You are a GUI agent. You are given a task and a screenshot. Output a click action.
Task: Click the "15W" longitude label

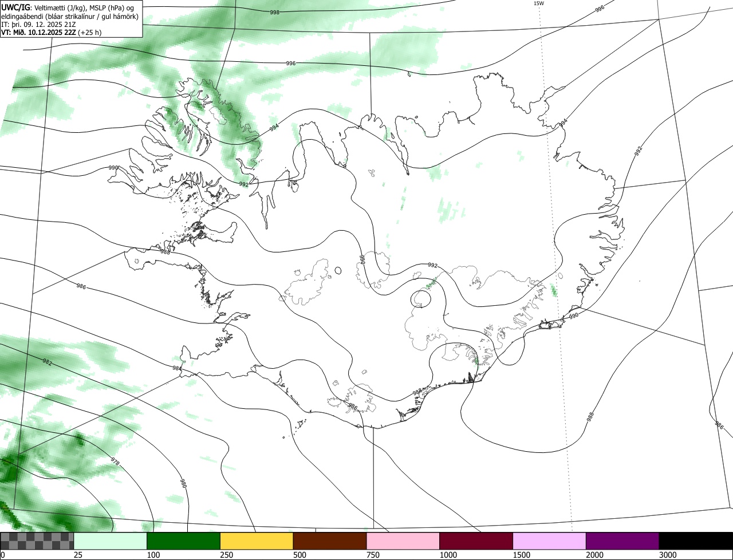tap(538, 3)
